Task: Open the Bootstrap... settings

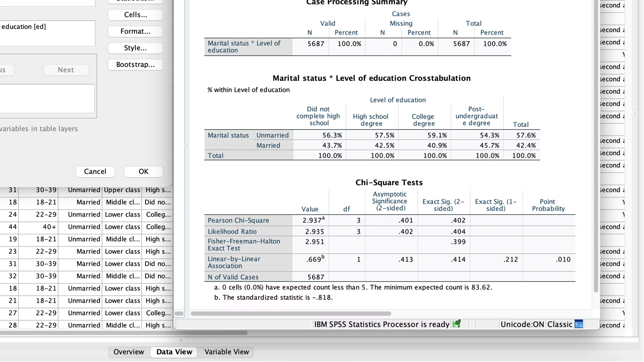Action: [x=135, y=65]
